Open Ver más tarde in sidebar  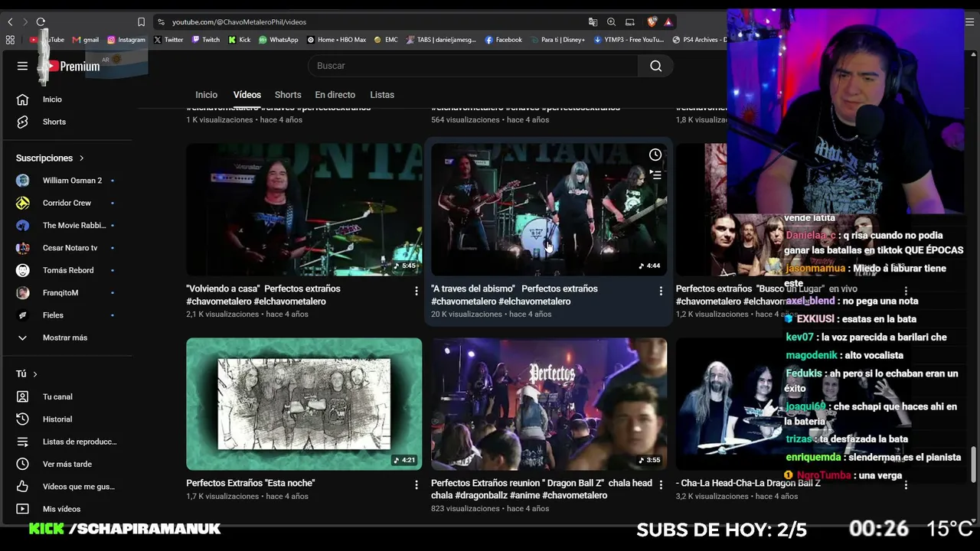click(x=67, y=464)
